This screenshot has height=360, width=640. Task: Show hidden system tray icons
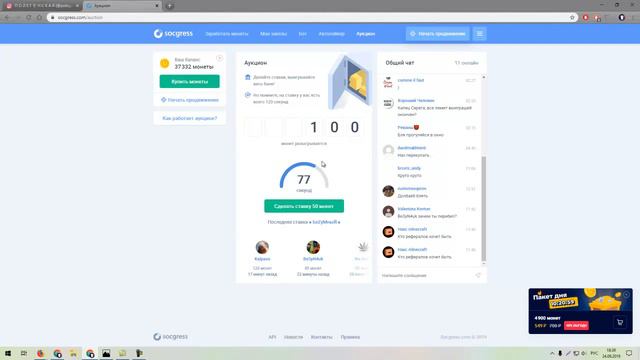click(552, 353)
